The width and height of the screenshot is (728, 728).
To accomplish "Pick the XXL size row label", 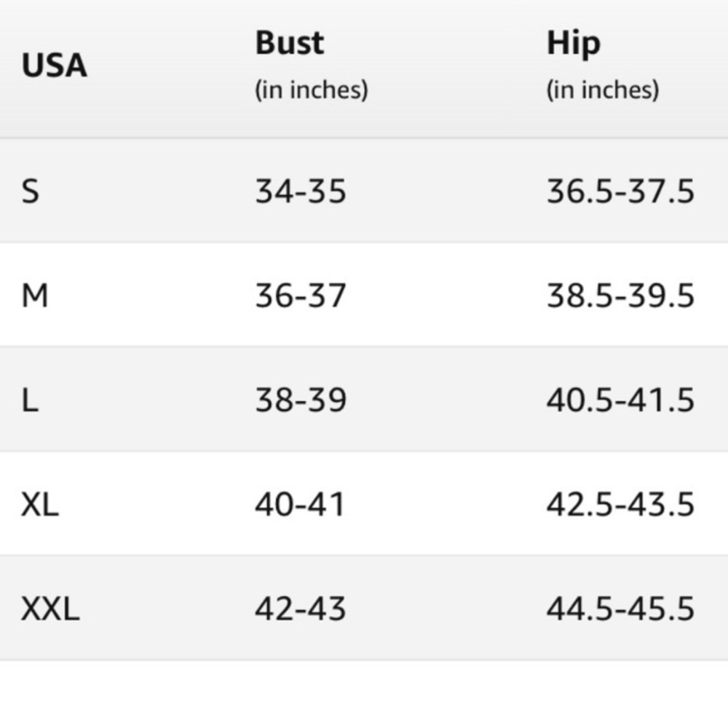I will coord(50,609).
